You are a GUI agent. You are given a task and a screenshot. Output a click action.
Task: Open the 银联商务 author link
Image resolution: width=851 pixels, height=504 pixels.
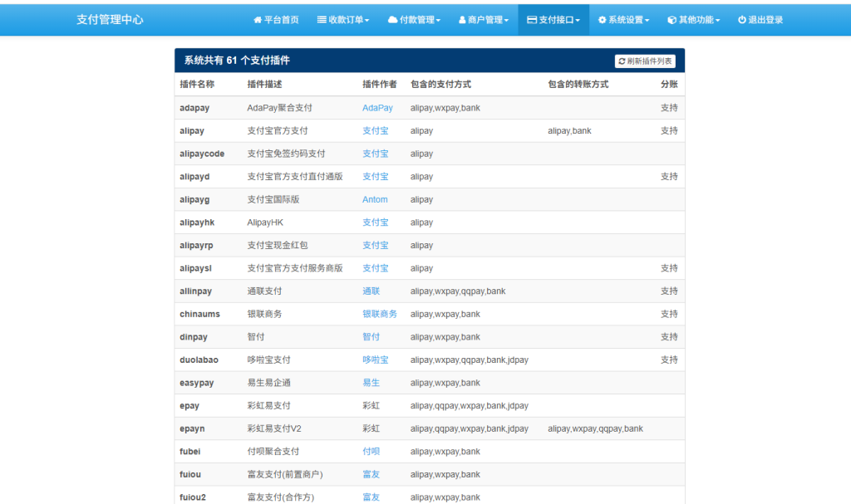point(380,314)
